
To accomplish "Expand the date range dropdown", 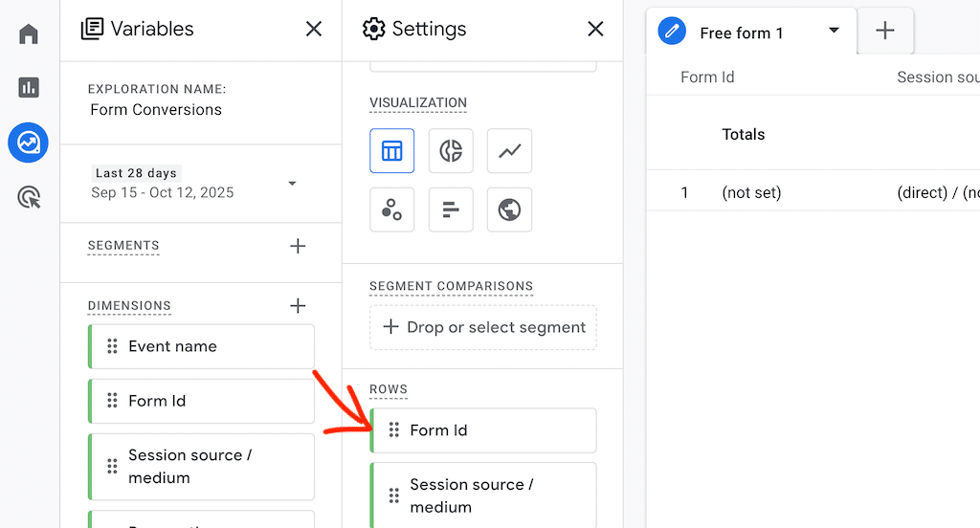I will coord(292,184).
